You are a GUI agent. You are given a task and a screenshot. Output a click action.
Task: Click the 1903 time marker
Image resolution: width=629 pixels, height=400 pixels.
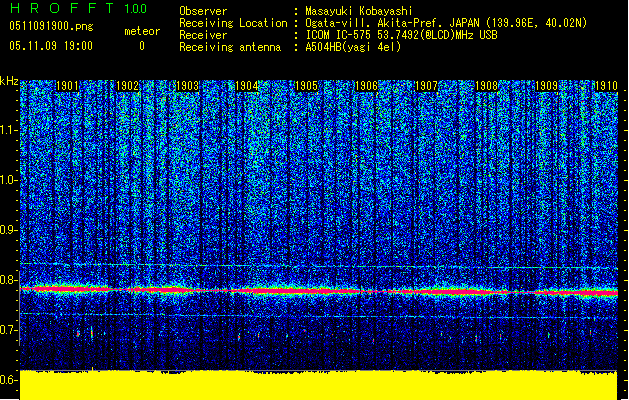coord(187,86)
